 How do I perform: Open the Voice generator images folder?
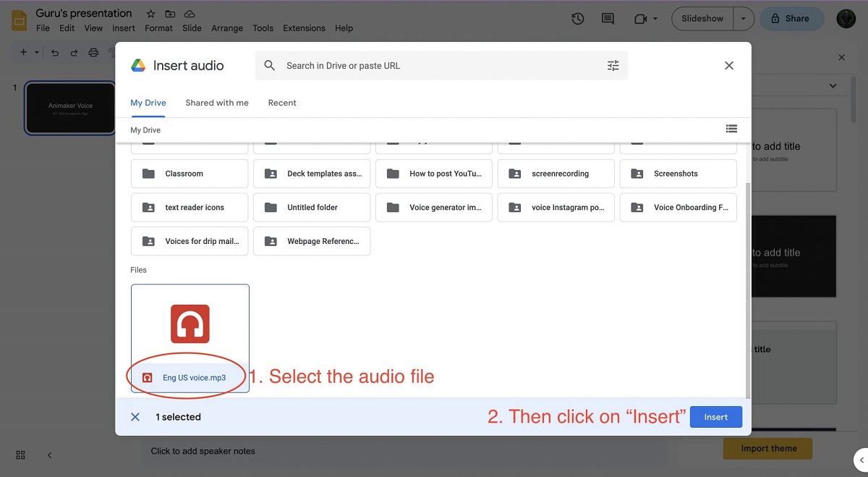(x=434, y=207)
